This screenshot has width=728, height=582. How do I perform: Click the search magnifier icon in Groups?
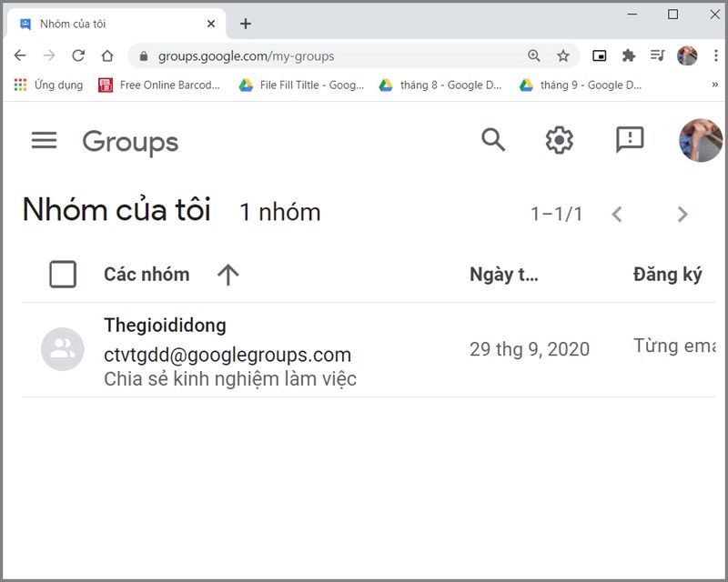point(492,140)
